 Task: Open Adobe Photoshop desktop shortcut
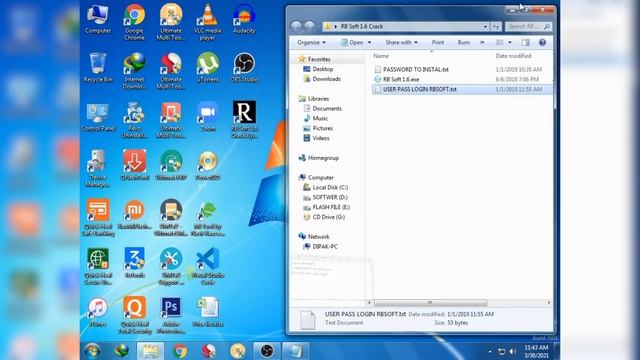(x=171, y=315)
